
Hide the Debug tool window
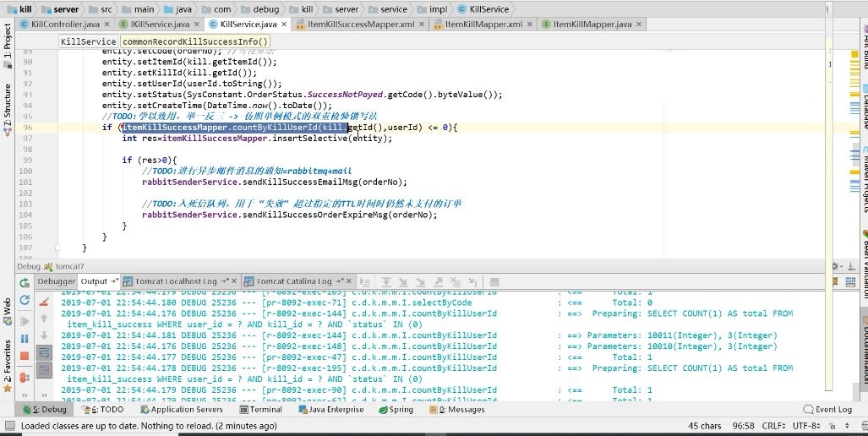click(x=851, y=266)
